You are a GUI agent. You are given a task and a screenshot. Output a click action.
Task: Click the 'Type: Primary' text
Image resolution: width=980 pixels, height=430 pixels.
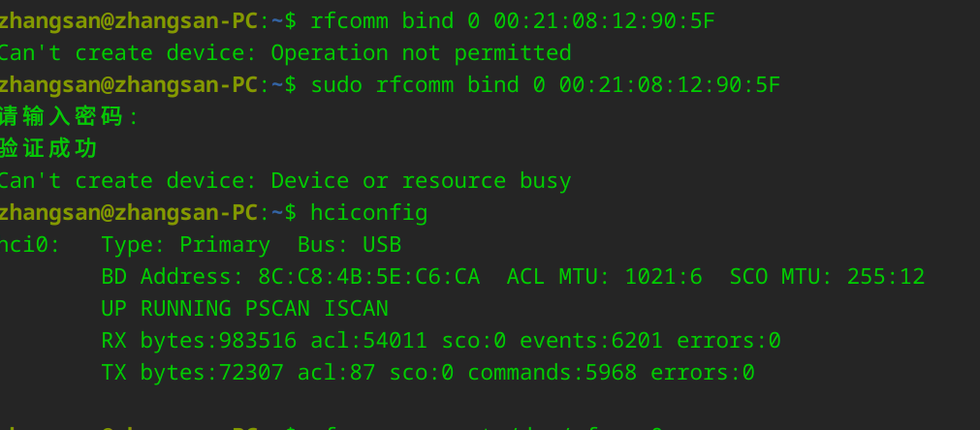point(185,245)
